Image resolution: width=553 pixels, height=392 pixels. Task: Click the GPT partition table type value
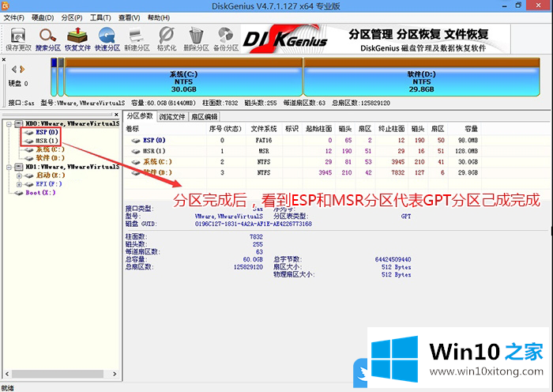(406, 217)
